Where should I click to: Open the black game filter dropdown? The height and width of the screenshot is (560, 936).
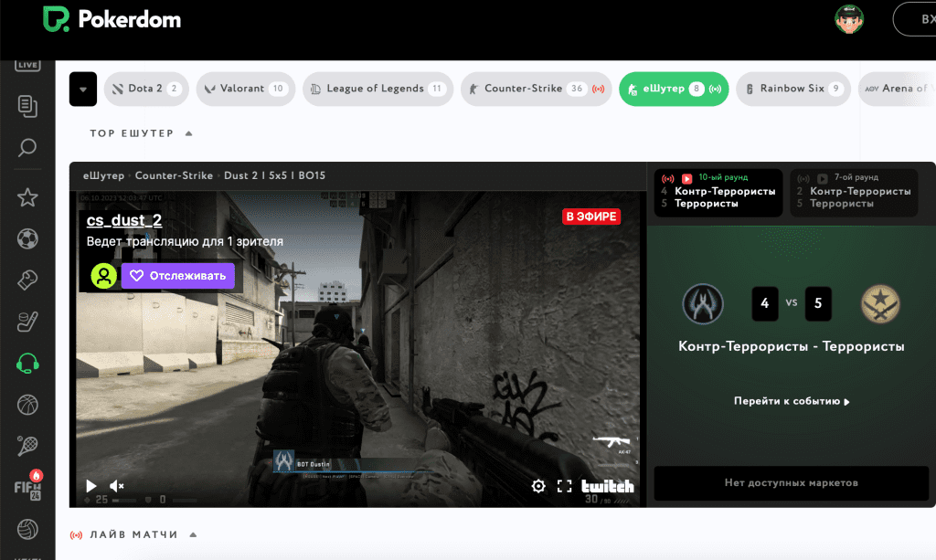tap(82, 89)
